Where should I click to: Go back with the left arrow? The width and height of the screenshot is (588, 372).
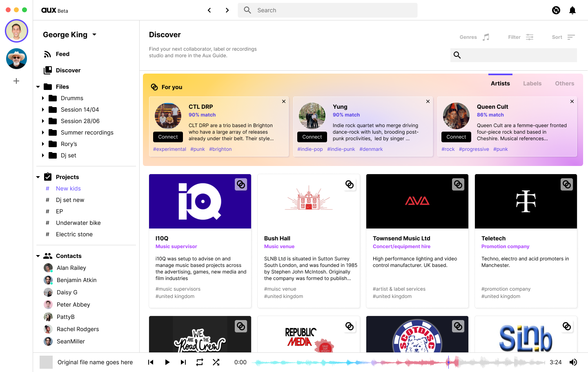(209, 10)
